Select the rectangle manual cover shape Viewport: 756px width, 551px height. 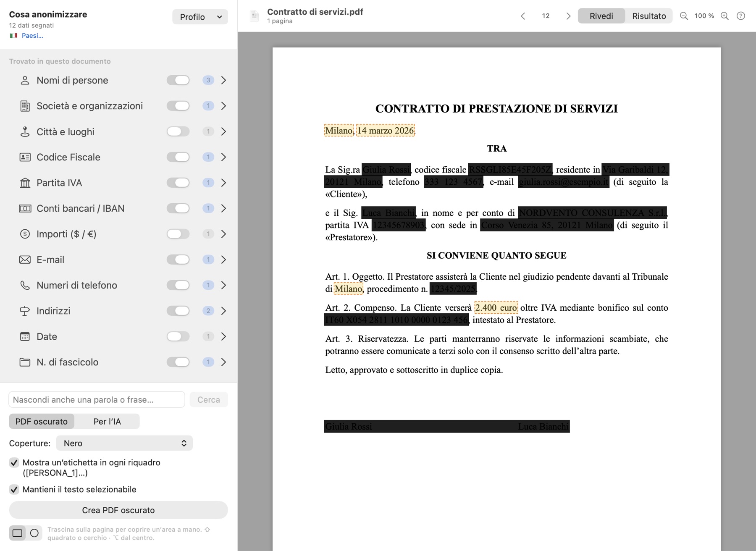pyautogui.click(x=17, y=533)
